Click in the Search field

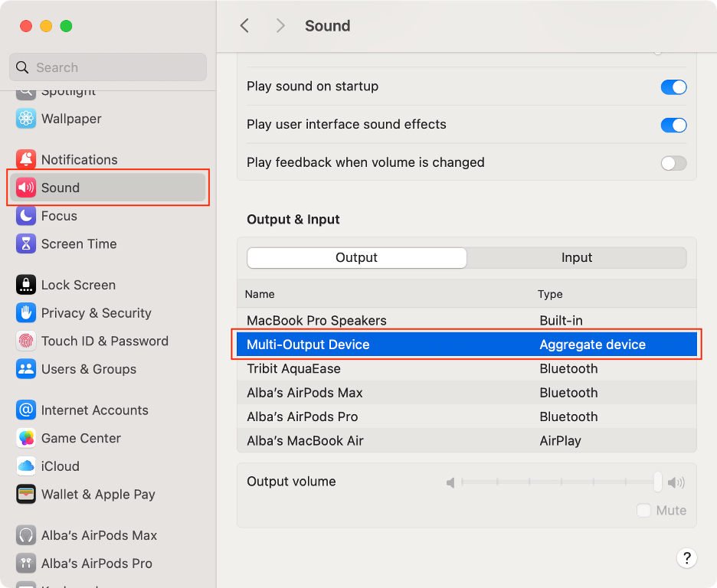pyautogui.click(x=108, y=67)
